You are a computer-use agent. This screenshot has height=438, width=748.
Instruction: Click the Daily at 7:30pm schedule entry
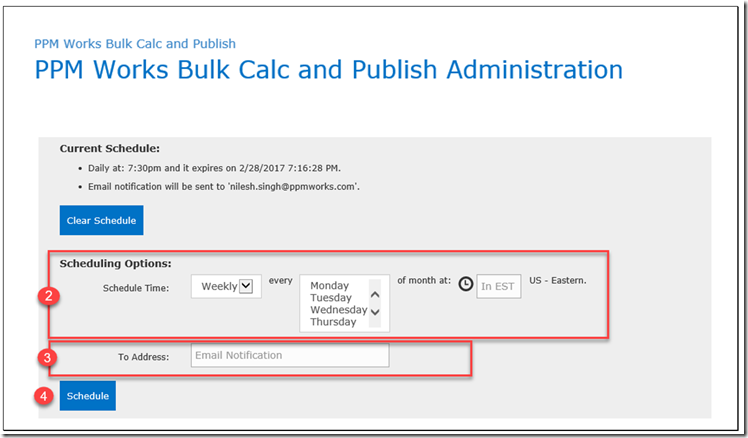[214, 168]
